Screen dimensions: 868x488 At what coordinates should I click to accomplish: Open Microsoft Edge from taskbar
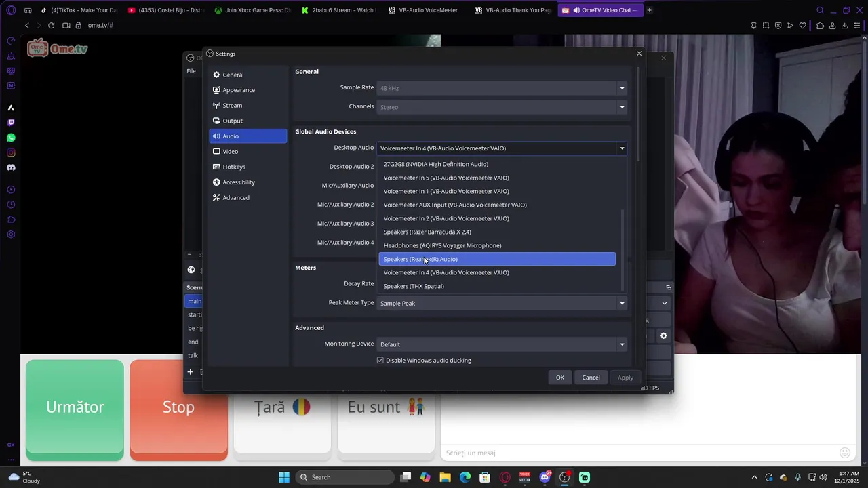click(465, 477)
